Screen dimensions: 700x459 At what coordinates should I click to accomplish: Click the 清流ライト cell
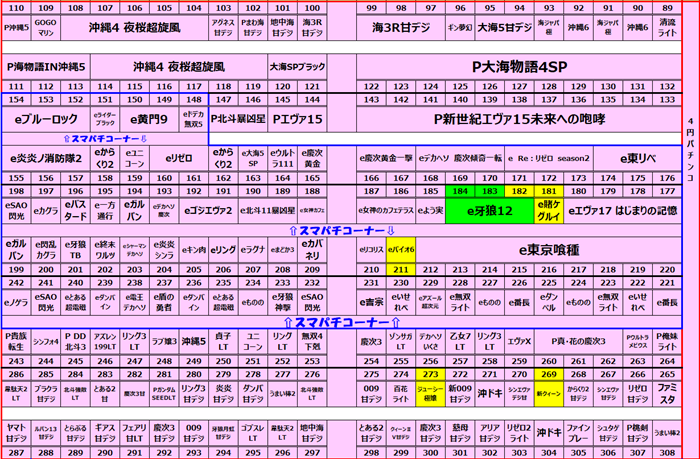click(667, 28)
